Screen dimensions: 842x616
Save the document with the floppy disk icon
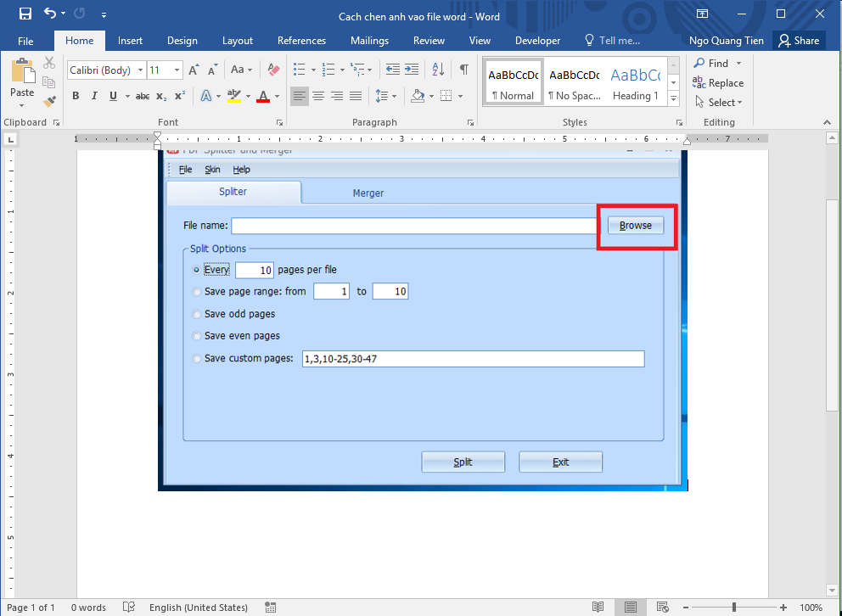[25, 14]
